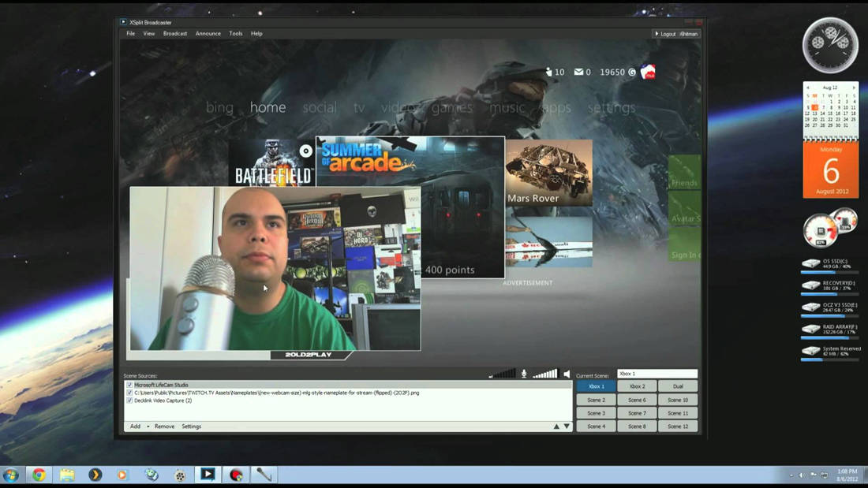Open the Help menu
Viewport: 868px width, 488px height.
click(x=256, y=33)
